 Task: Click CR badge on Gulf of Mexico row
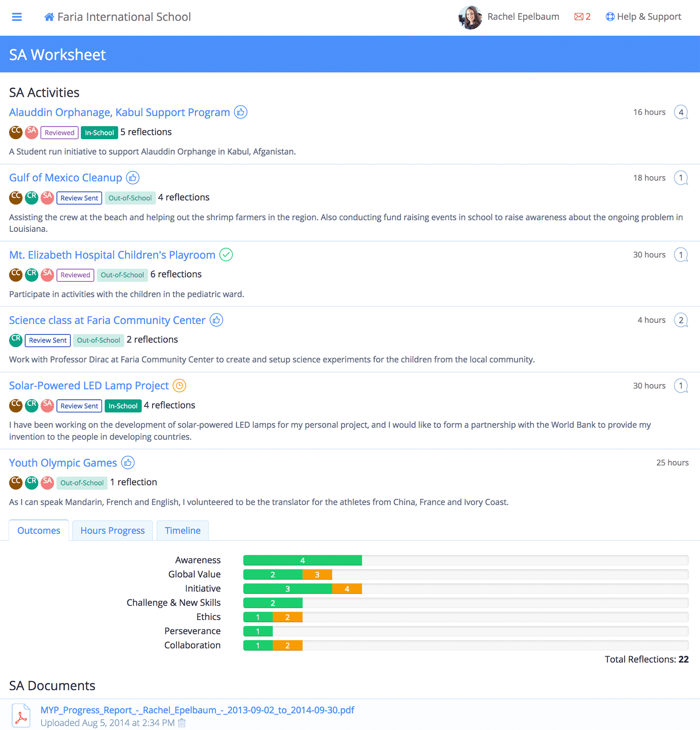pyautogui.click(x=31, y=198)
